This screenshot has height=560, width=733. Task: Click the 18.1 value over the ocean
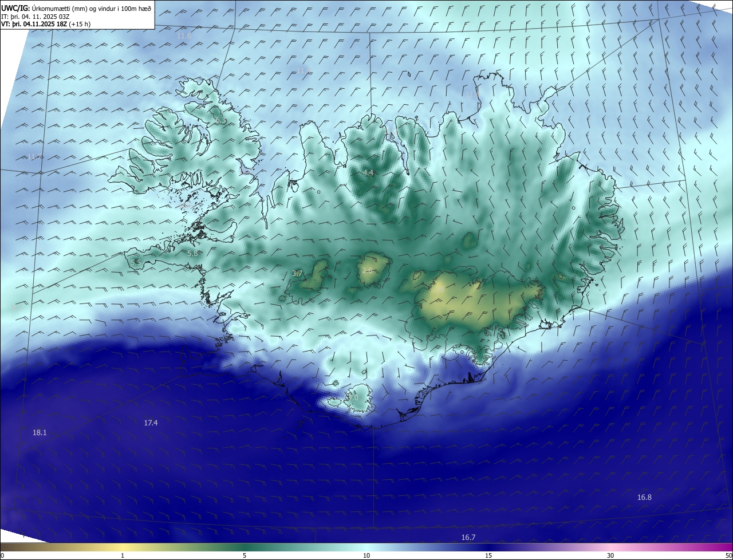40,433
